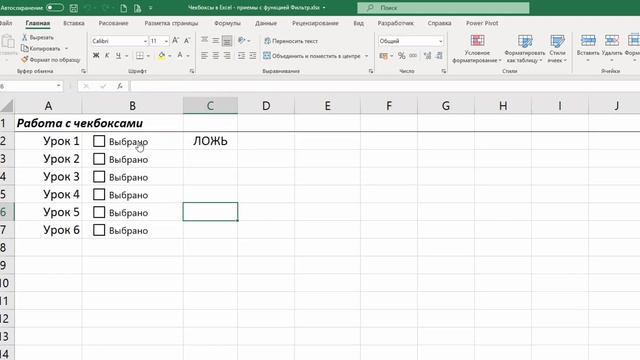The height and width of the screenshot is (360, 640).
Task: Align text left in the cell
Action: click(x=204, y=56)
